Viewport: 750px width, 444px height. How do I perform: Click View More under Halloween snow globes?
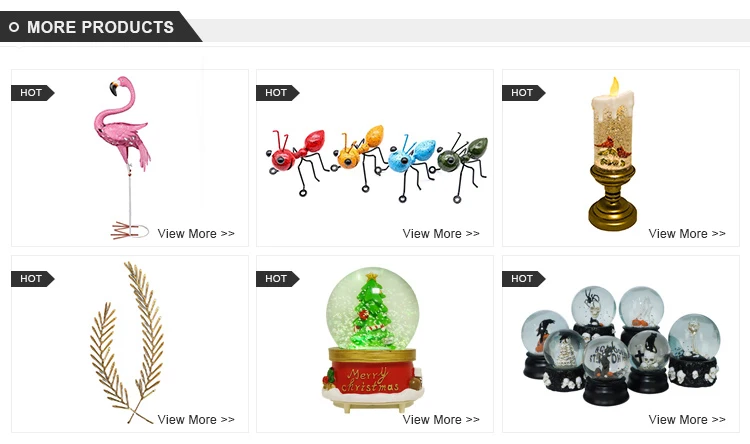[x=687, y=420]
